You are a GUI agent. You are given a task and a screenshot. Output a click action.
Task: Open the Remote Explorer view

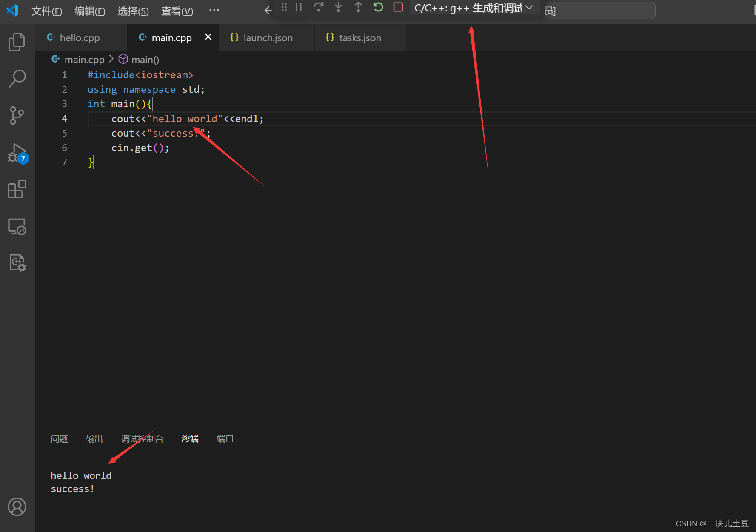pos(17,226)
